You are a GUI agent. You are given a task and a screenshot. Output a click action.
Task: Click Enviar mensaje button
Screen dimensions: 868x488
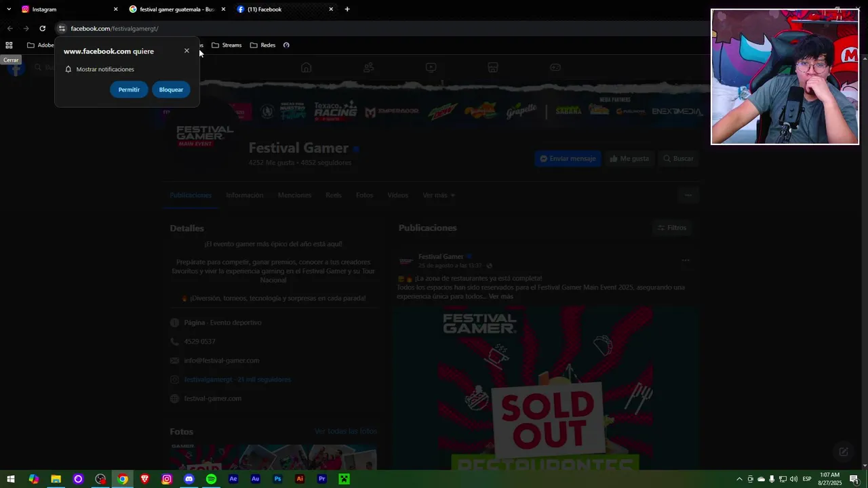coord(568,159)
